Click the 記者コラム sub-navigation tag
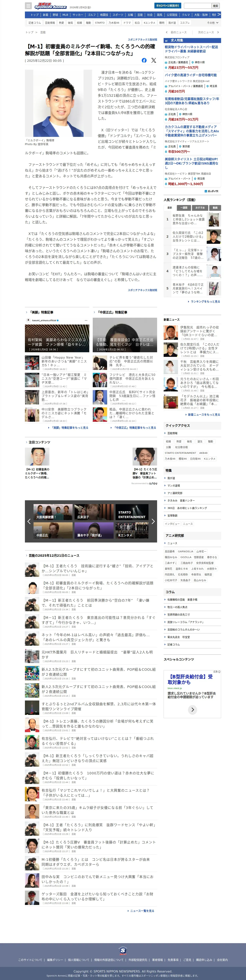This screenshot has height=980, width=246. [x=34, y=23]
